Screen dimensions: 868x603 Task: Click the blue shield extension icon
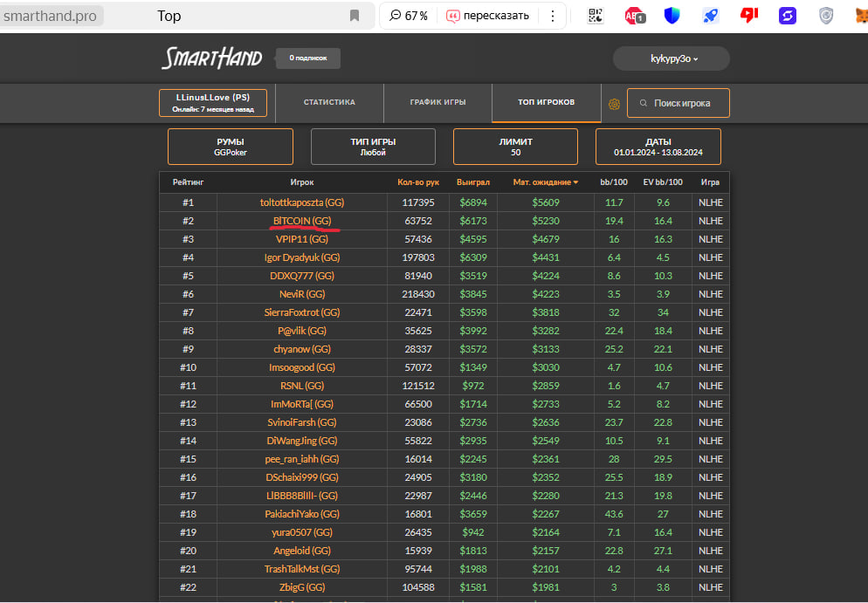pyautogui.click(x=672, y=16)
